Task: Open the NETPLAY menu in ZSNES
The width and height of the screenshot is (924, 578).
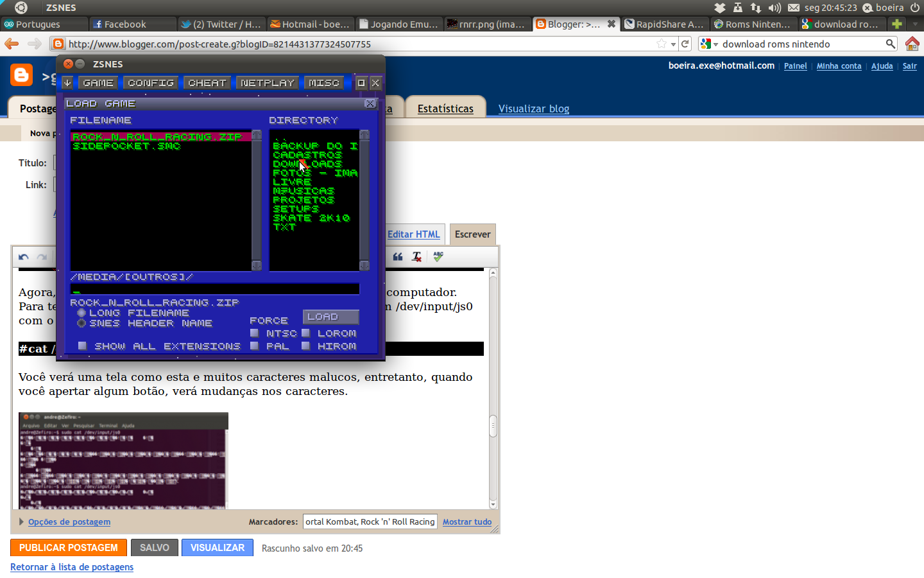Action: pyautogui.click(x=268, y=83)
